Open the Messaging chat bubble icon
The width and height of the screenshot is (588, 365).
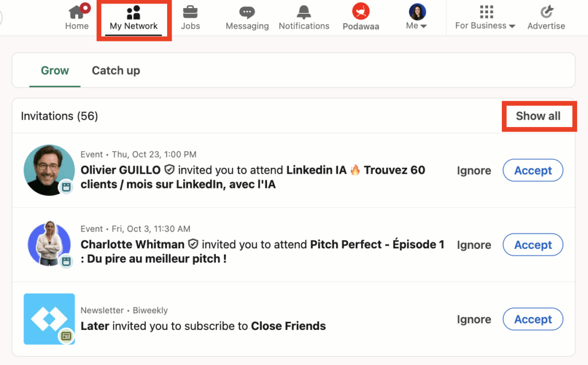(x=247, y=12)
